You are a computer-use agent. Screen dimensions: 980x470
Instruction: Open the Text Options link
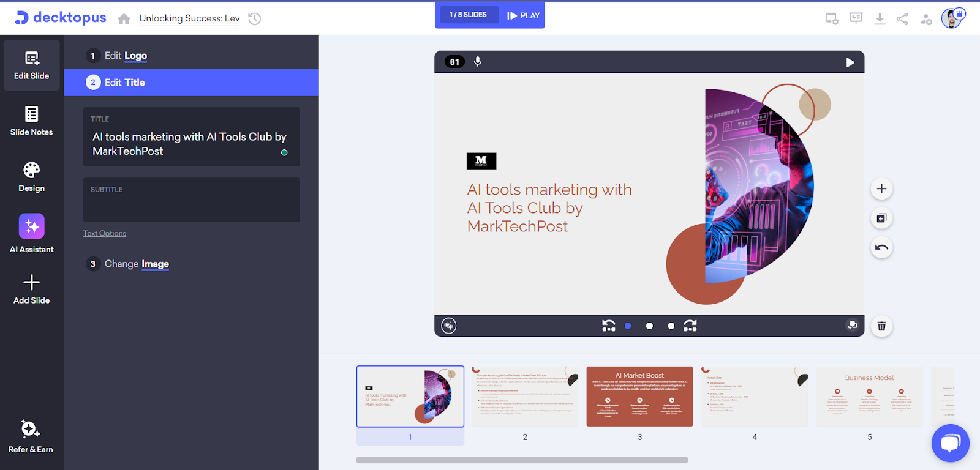point(105,233)
